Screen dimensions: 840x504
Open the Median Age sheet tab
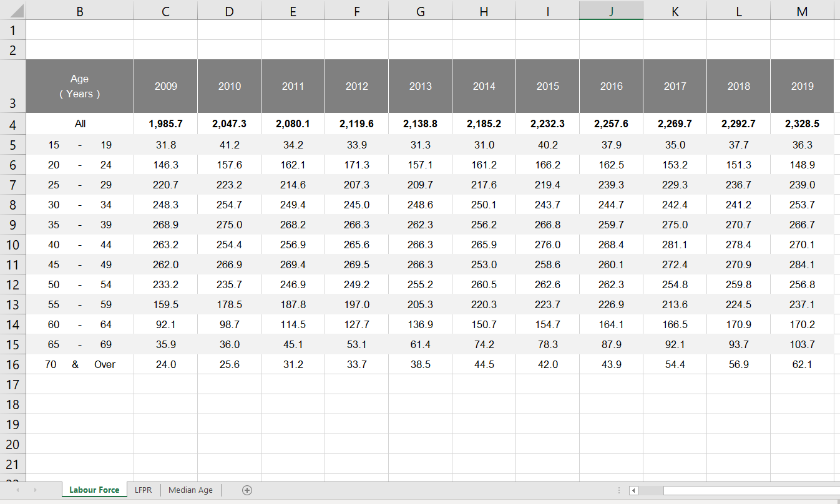coord(190,490)
